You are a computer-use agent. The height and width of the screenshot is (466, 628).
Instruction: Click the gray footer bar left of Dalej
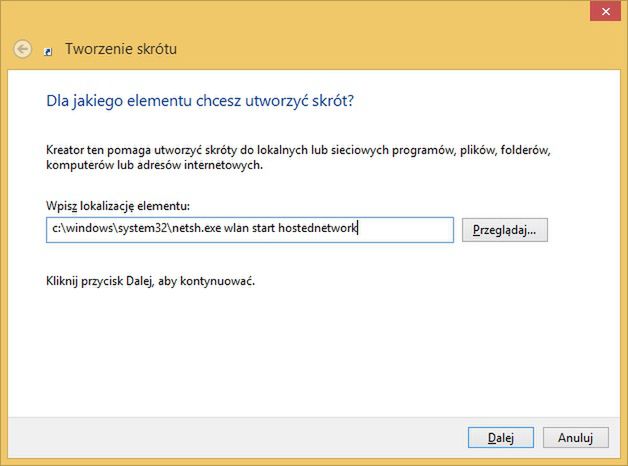click(x=236, y=437)
